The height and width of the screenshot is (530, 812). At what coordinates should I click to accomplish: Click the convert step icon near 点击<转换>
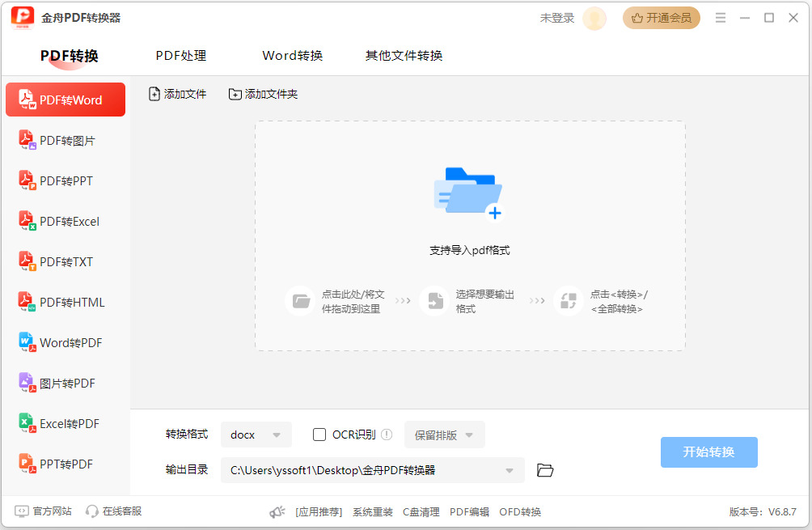click(568, 300)
